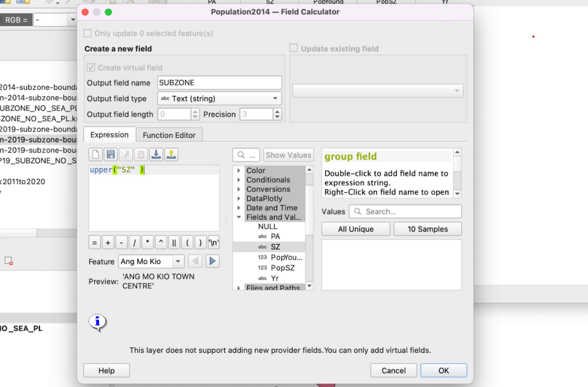The width and height of the screenshot is (588, 387).
Task: Toggle Only update selected features checkbox
Action: pyautogui.click(x=88, y=34)
